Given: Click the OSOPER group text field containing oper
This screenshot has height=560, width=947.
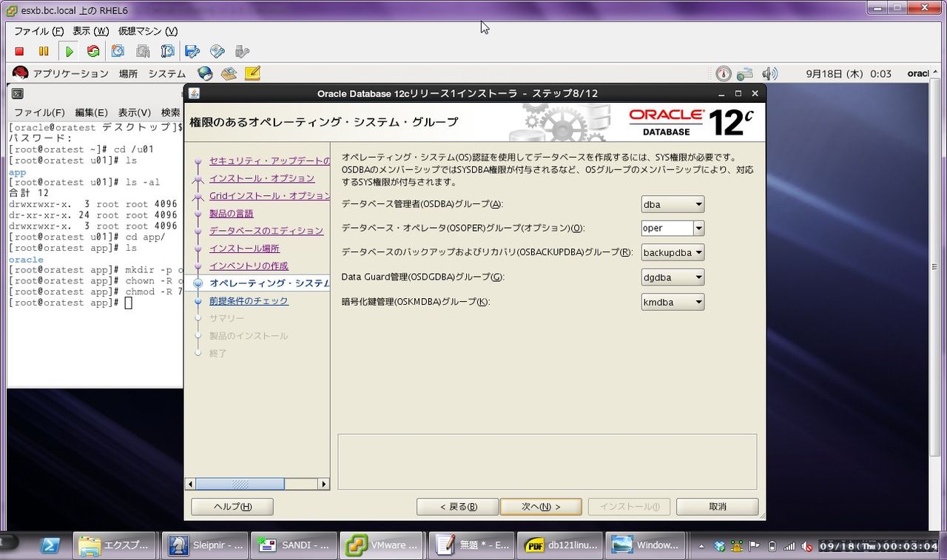Looking at the screenshot, I should pyautogui.click(x=667, y=228).
